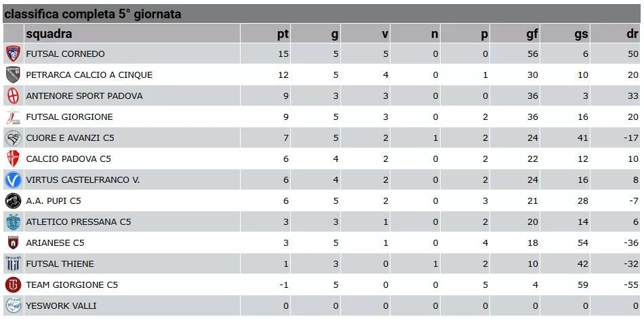Open the FUTSAL THIENE team name
The width and height of the screenshot is (644, 319).
pos(60,263)
